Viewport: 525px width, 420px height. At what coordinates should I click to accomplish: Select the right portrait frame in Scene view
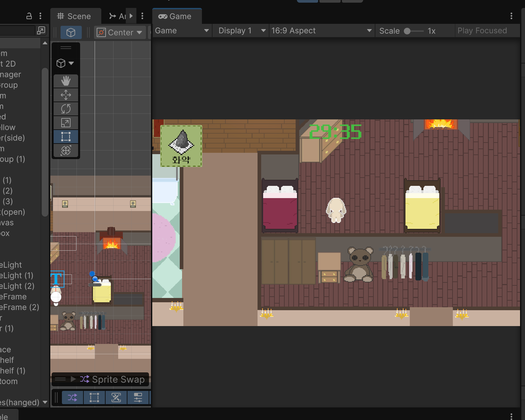coord(133,204)
